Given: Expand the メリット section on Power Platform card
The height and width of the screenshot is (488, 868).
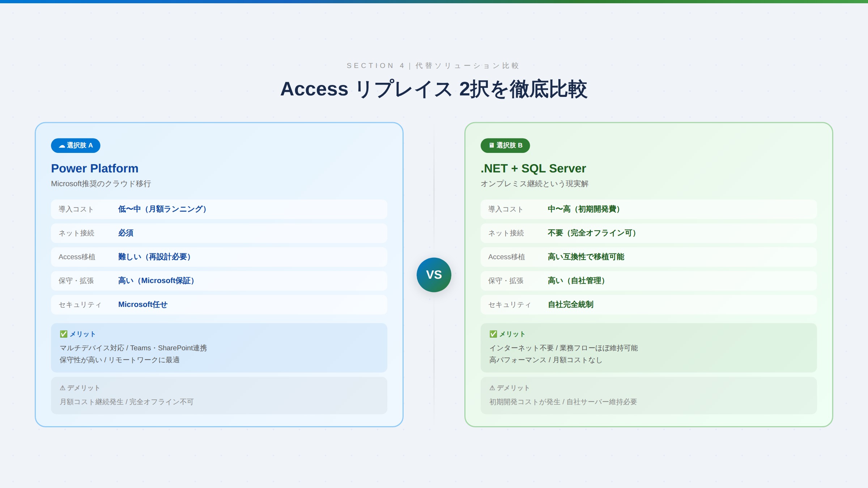Looking at the screenshot, I should 219,347.
